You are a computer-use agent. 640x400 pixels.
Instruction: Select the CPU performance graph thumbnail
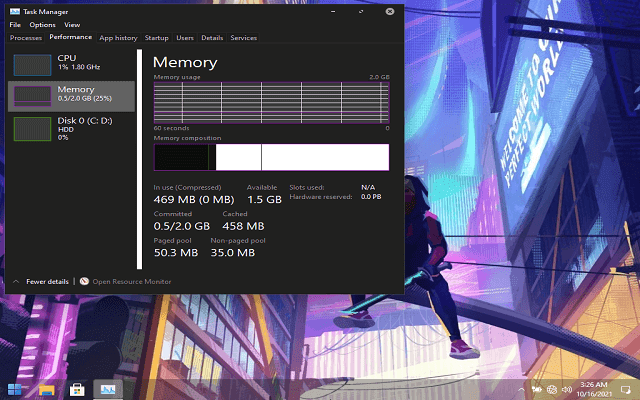pos(32,65)
